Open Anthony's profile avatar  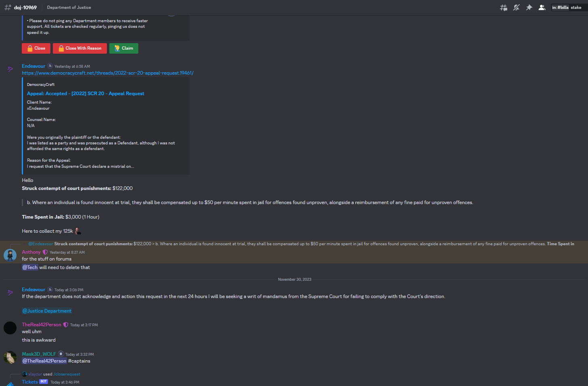tap(10, 255)
